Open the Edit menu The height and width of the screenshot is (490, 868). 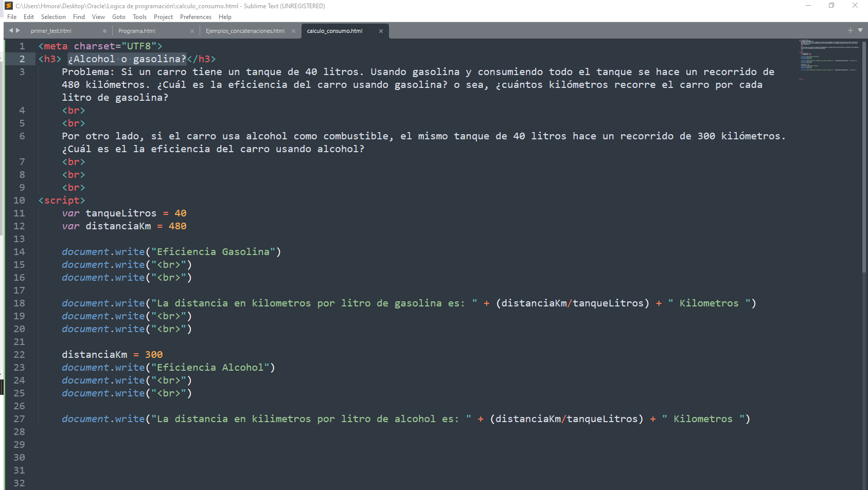tap(29, 17)
